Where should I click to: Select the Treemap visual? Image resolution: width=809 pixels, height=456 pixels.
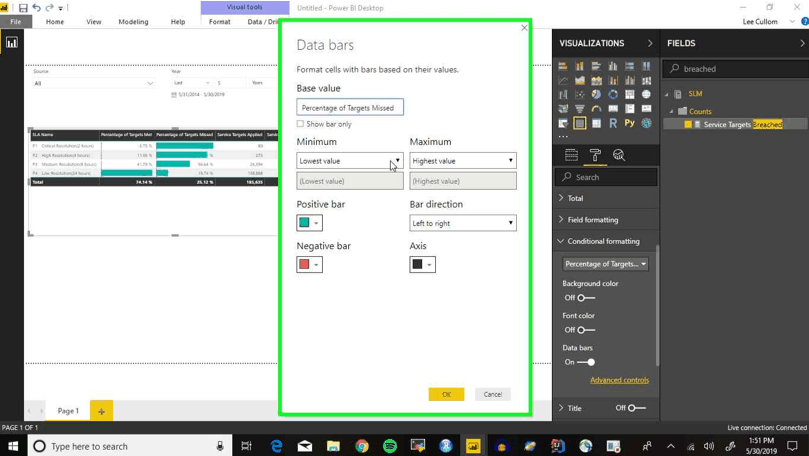tap(629, 94)
